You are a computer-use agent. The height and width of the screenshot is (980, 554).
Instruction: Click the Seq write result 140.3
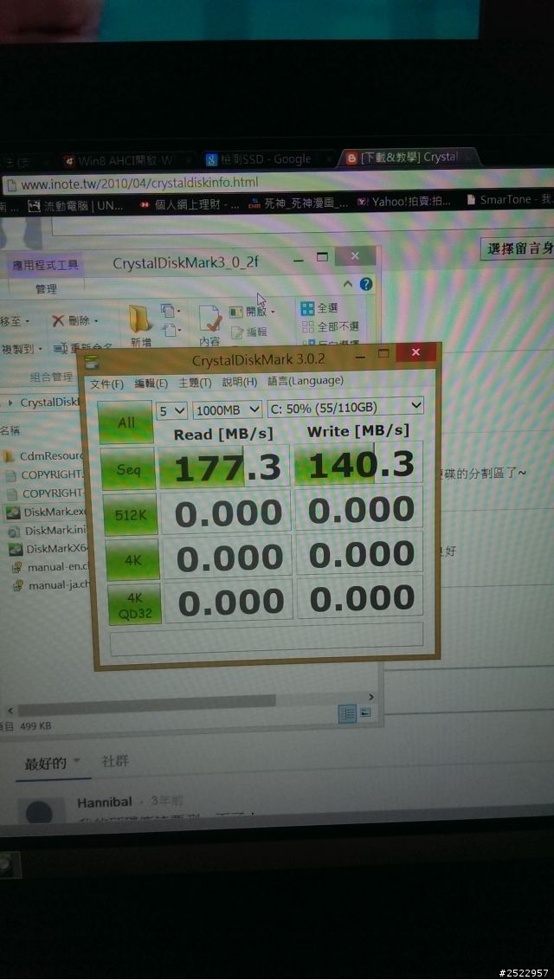tap(358, 464)
